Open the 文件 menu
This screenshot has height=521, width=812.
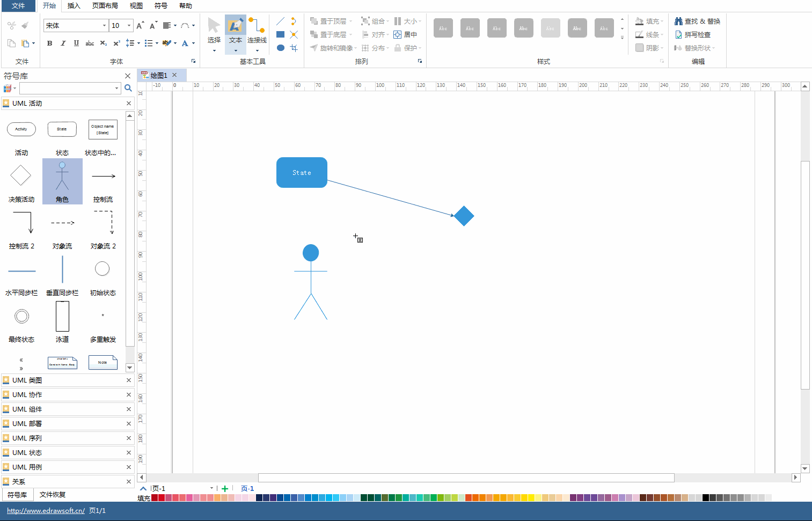(x=18, y=6)
